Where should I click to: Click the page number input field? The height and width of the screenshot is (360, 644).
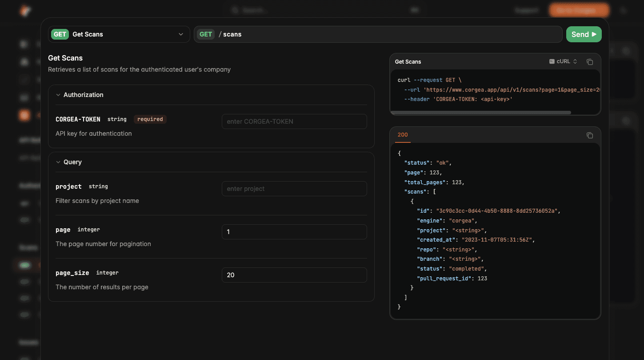294,232
